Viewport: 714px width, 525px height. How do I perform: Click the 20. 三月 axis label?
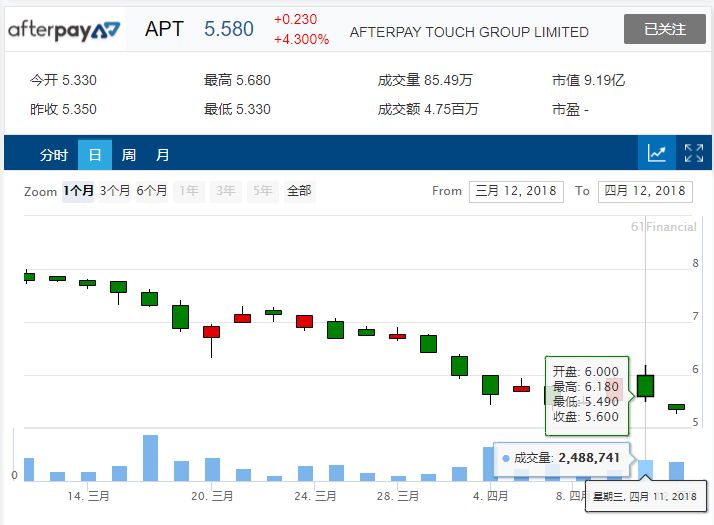212,496
